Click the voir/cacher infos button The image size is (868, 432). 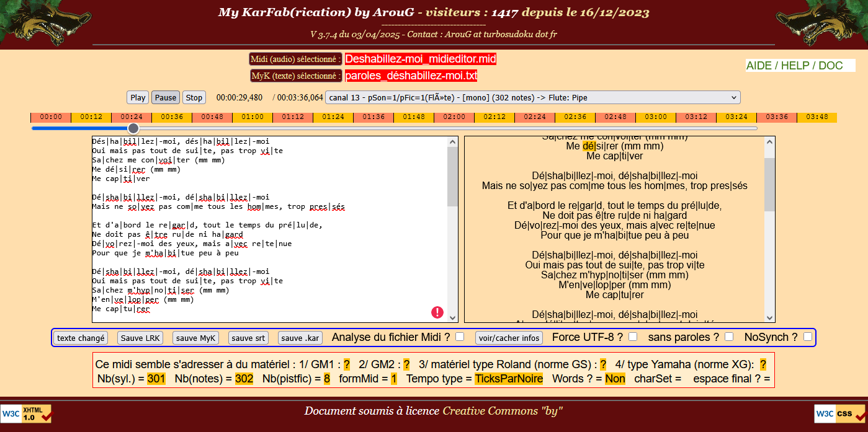point(509,338)
